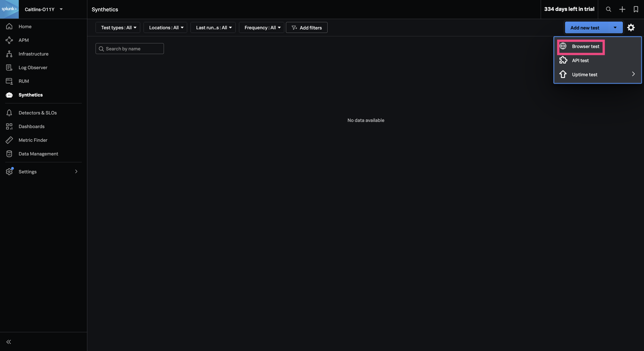
Task: Click the bookmark icon in header
Action: (x=636, y=9)
